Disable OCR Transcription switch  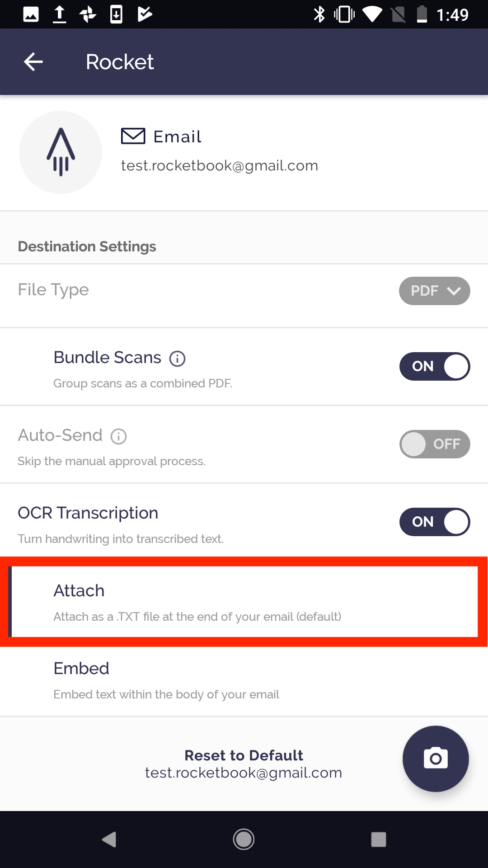point(435,522)
